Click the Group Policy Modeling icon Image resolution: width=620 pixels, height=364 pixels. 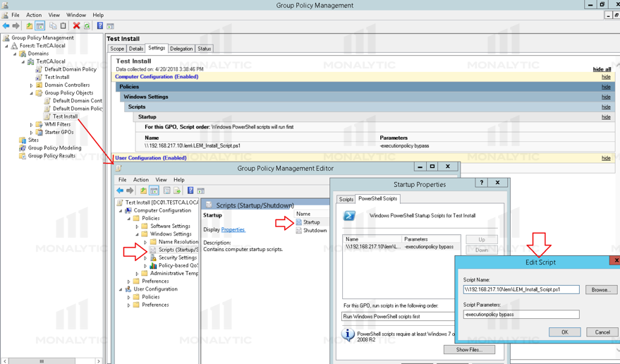pos(23,148)
